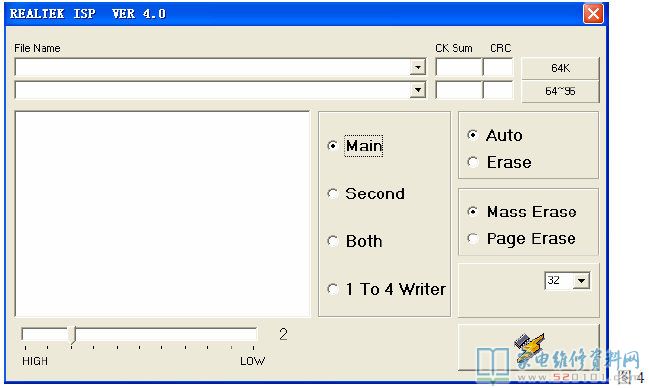Enable the Page Erase option
649x388 pixels.
pyautogui.click(x=473, y=239)
